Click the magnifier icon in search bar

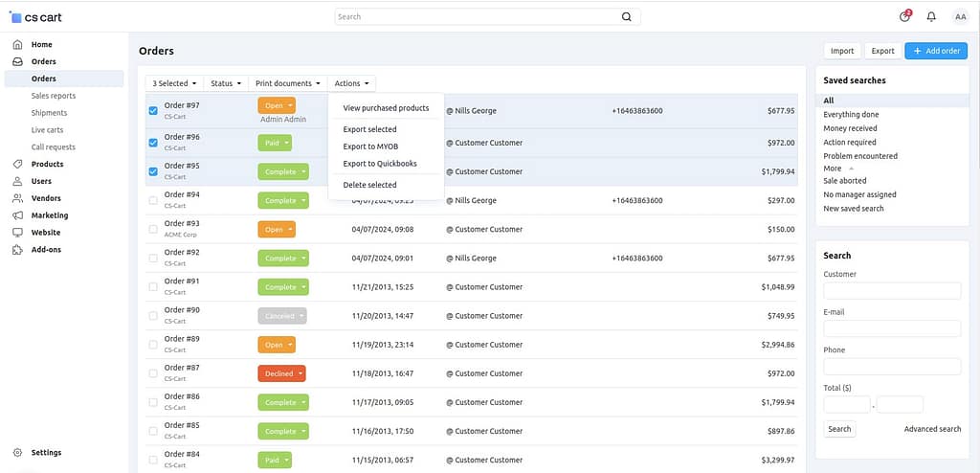626,17
